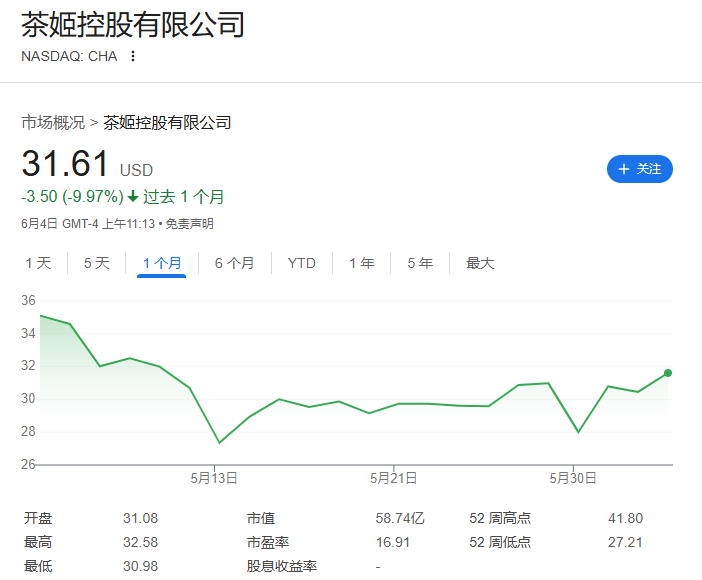Switch to the 1 天 range tab
702x580 pixels.
point(38,263)
